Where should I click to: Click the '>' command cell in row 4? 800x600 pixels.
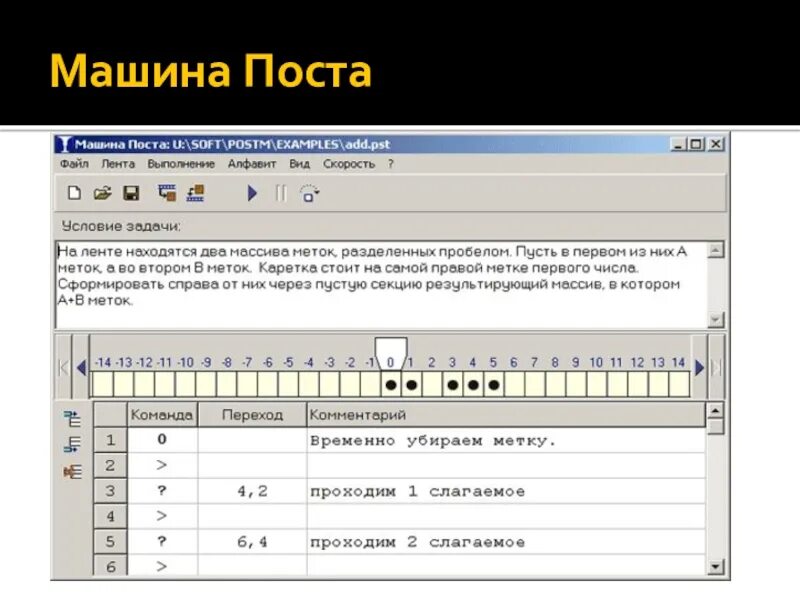[162, 516]
